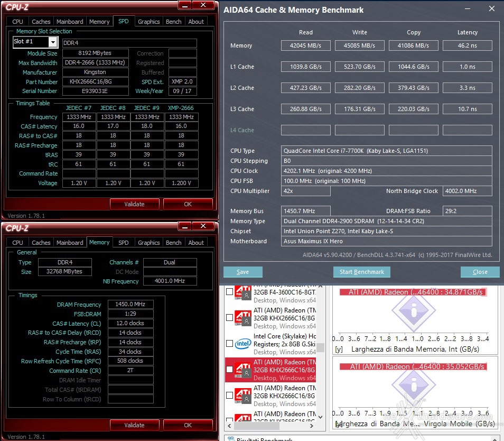The width and height of the screenshot is (504, 441).
Task: Check the KHX2666C16/8G box just below the highlighted row
Action: click(x=229, y=395)
